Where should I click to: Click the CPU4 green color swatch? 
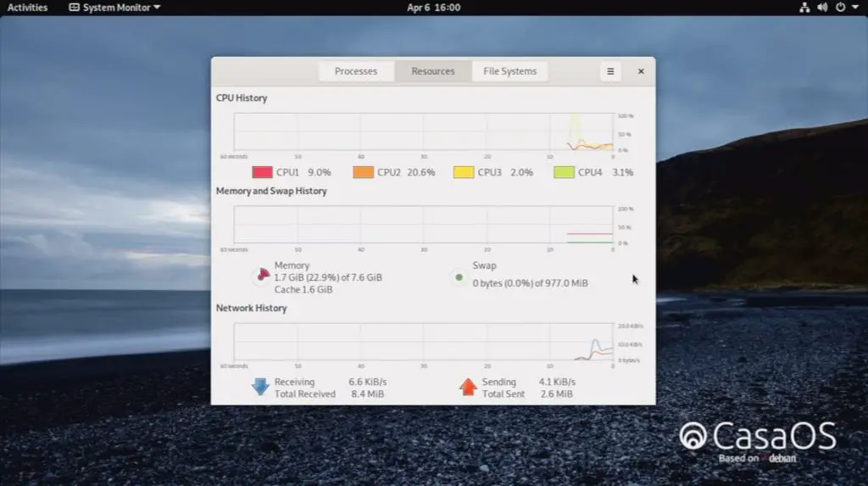tap(565, 172)
